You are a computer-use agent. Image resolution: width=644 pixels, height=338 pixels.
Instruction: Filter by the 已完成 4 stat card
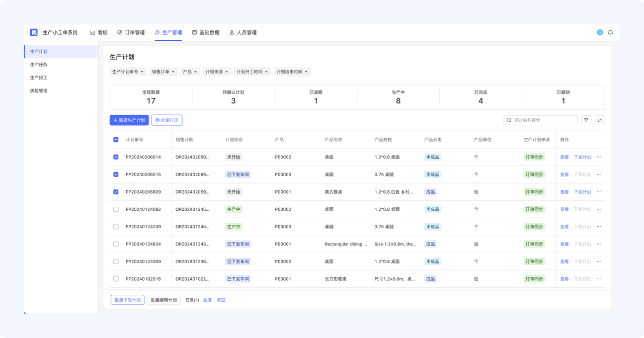pos(481,97)
